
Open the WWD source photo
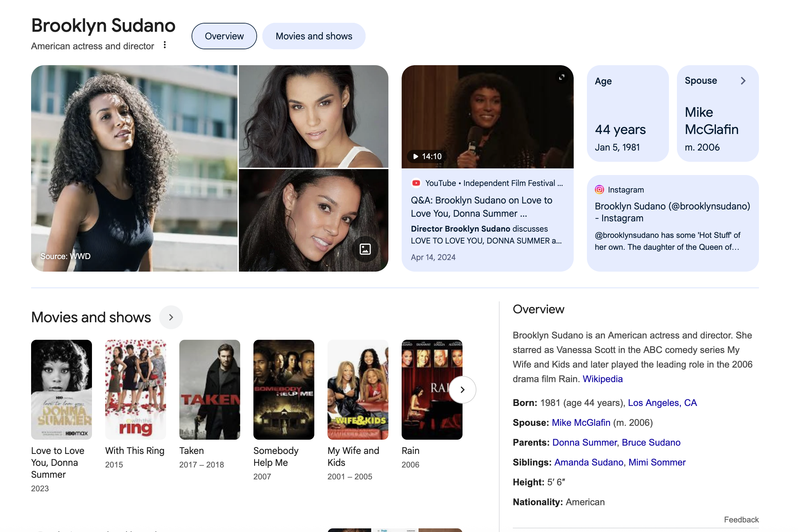134,168
